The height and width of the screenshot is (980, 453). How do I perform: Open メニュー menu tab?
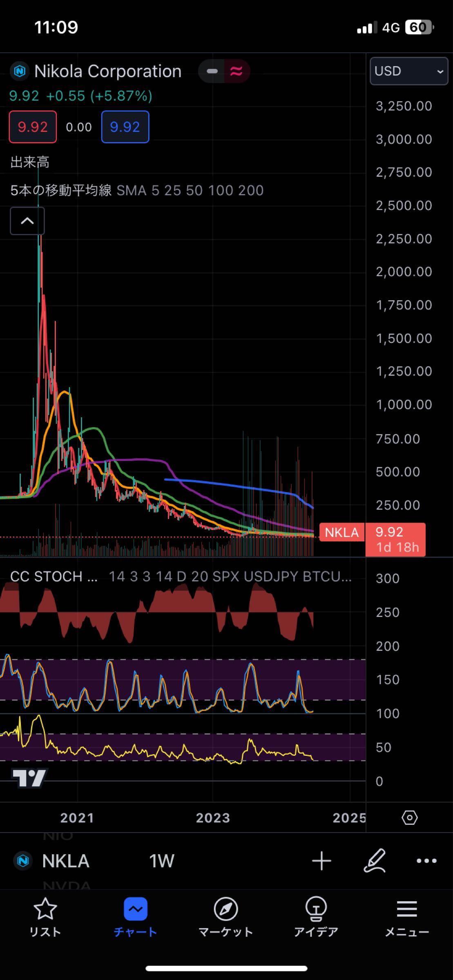click(x=407, y=918)
